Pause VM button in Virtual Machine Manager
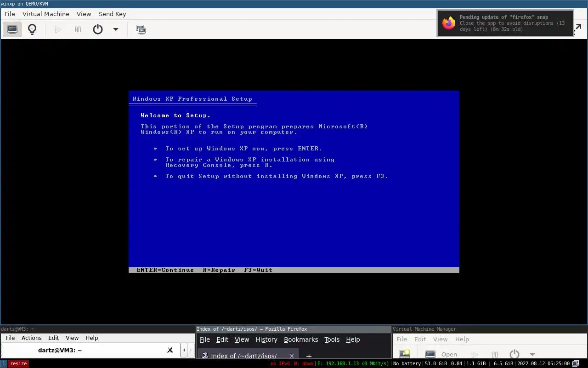 pyautogui.click(x=495, y=354)
